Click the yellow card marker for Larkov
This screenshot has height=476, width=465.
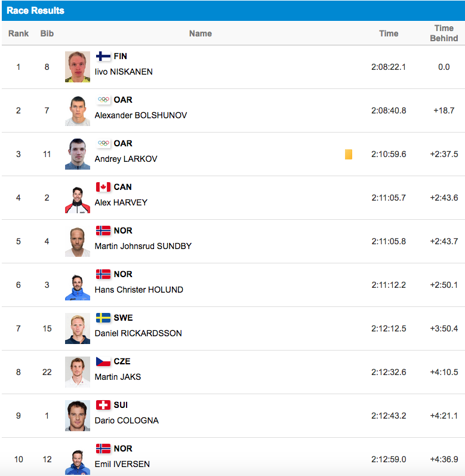click(x=348, y=154)
